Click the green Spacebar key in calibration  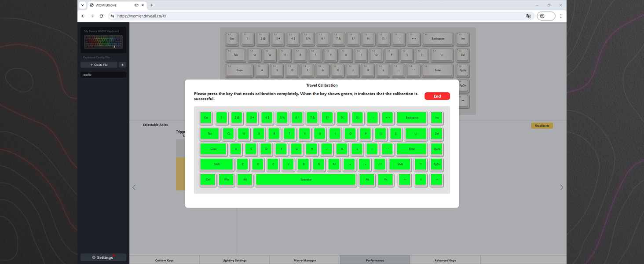coord(306,180)
